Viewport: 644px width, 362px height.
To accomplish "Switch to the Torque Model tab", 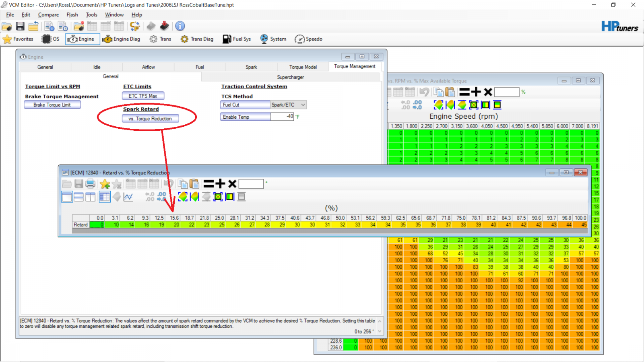I will coord(303,67).
